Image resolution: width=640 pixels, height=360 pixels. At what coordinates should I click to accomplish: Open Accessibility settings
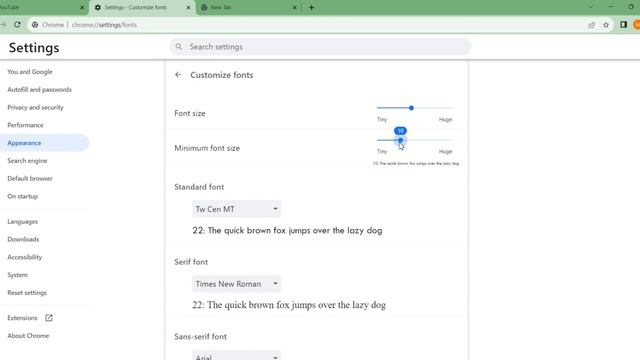[24, 257]
